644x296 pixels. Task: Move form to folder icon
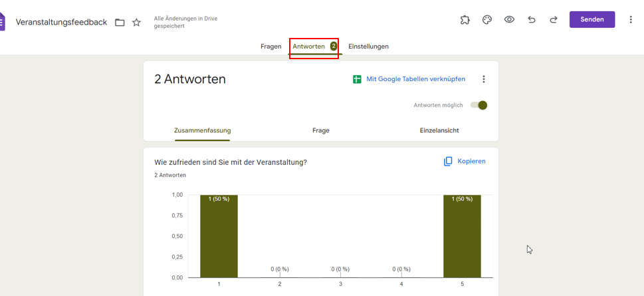point(120,22)
